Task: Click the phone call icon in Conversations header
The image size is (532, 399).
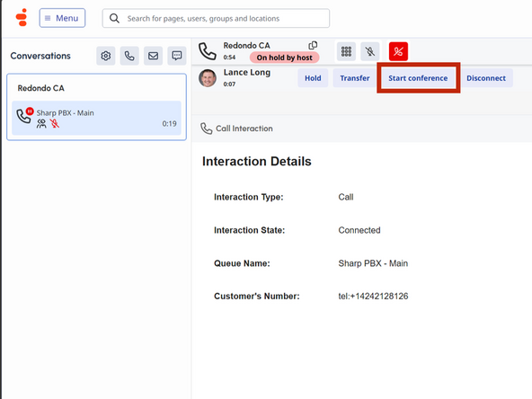Action: click(129, 56)
